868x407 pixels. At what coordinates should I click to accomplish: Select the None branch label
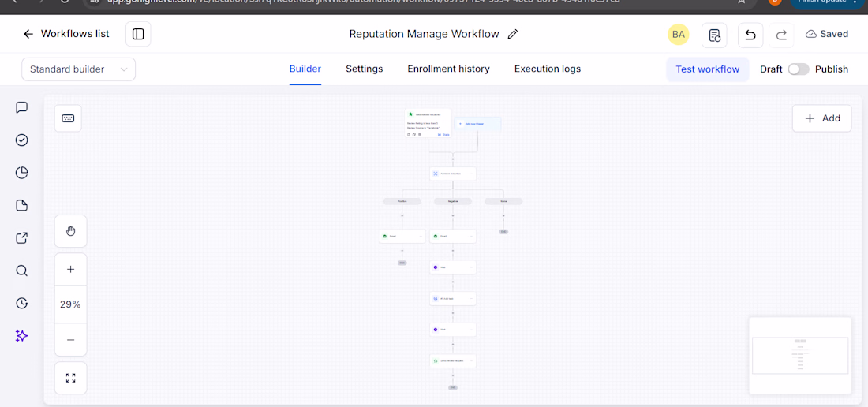[503, 201]
